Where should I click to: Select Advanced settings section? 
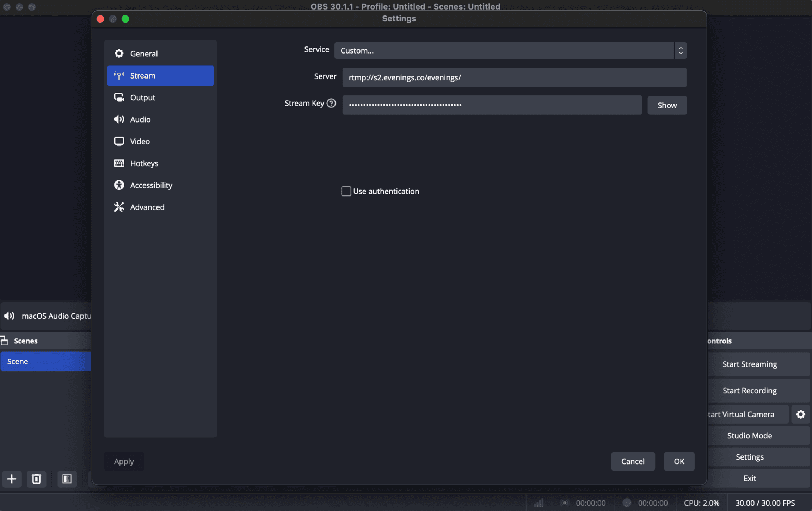pos(160,207)
